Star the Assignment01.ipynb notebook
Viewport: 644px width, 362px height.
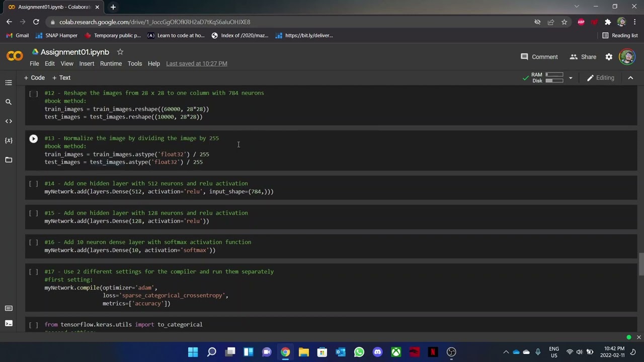pos(120,52)
